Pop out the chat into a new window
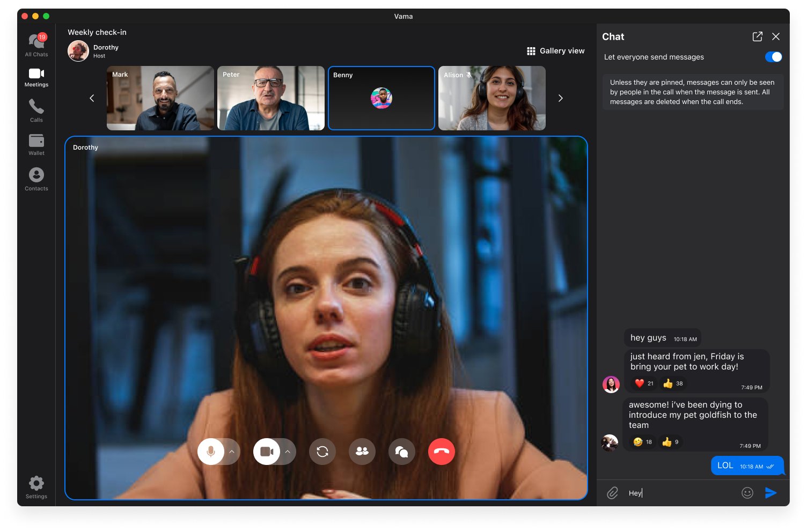The image size is (807, 532). coord(758,36)
